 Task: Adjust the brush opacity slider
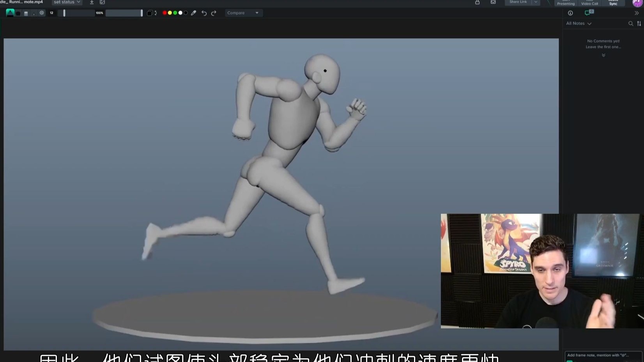point(124,13)
